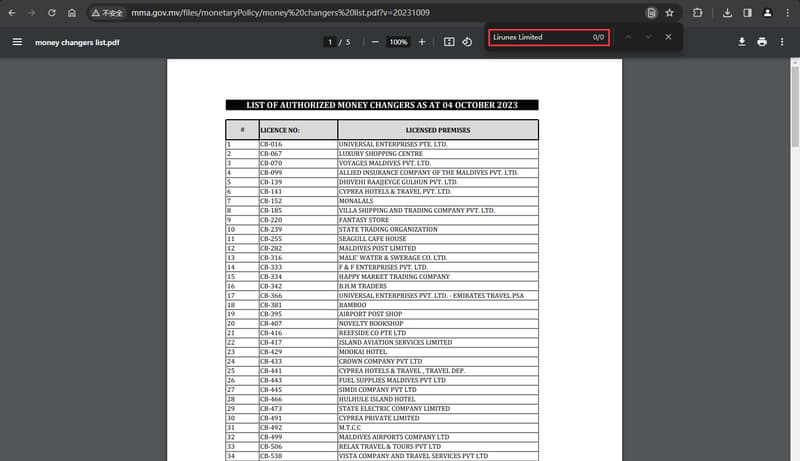Image resolution: width=800 pixels, height=461 pixels.
Task: Open the PDF viewer more actions menu
Action: pos(782,42)
